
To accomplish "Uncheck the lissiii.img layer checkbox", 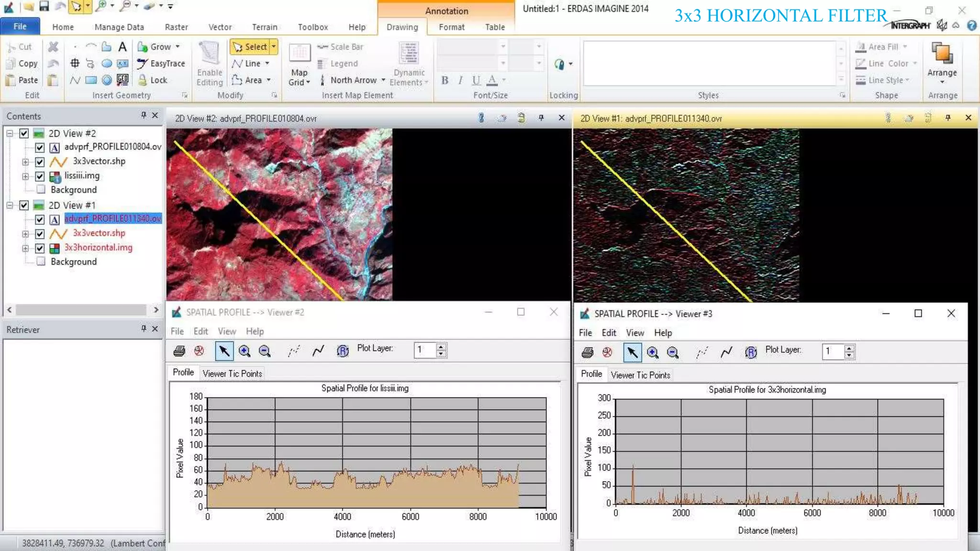I will 40,176.
